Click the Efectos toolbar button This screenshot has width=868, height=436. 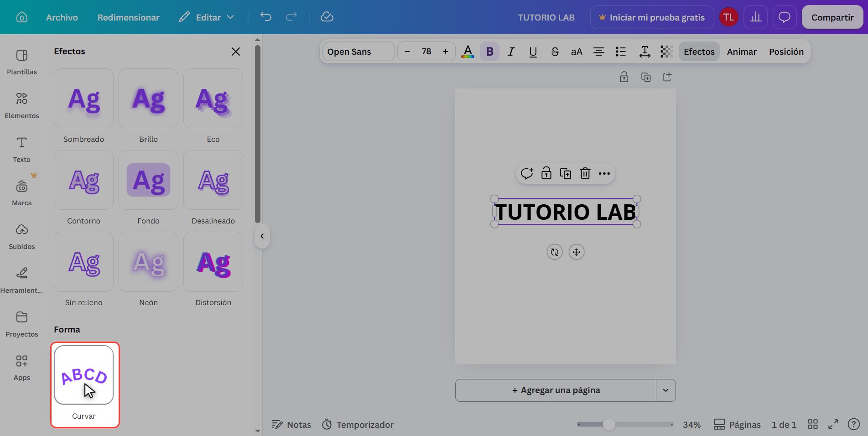[699, 52]
